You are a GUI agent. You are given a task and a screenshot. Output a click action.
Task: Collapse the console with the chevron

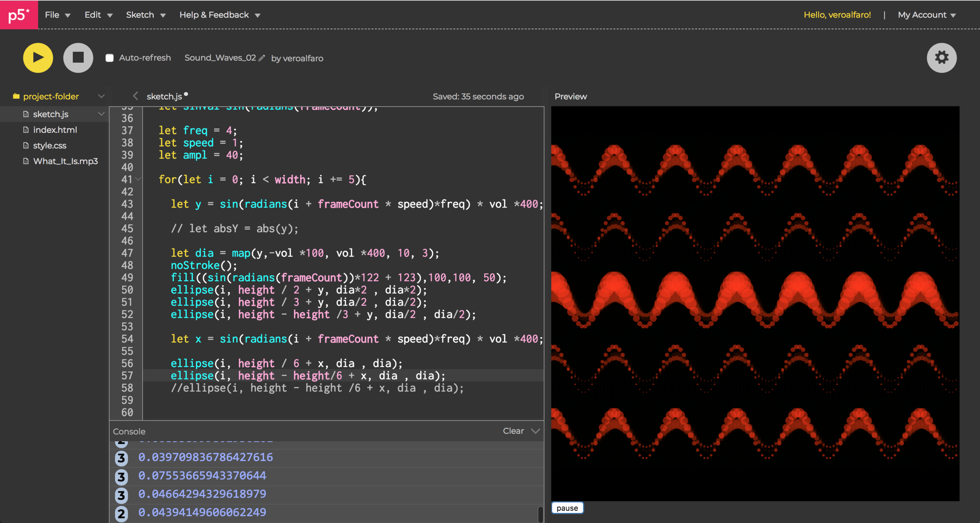535,431
